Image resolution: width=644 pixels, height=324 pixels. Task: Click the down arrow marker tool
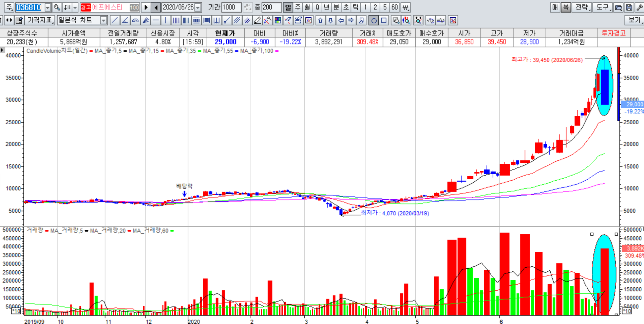(330, 20)
